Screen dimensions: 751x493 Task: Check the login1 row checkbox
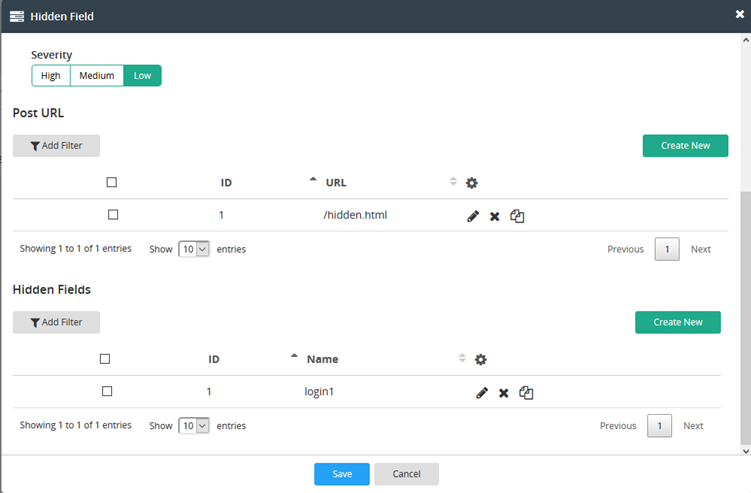point(107,391)
